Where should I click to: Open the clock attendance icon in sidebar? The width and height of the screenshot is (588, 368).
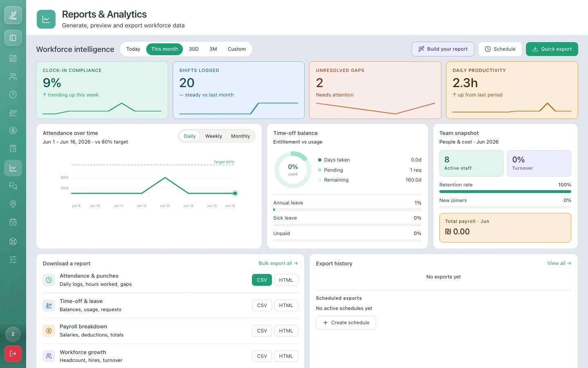click(13, 94)
